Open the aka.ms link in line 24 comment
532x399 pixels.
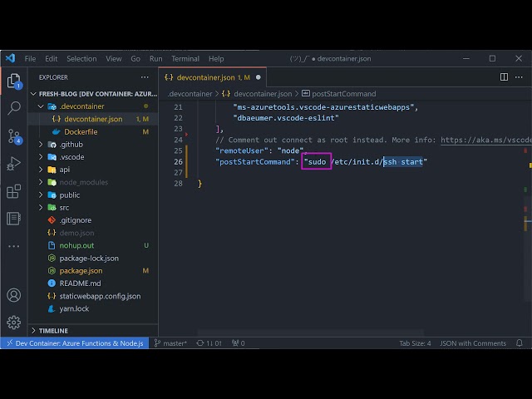485,140
